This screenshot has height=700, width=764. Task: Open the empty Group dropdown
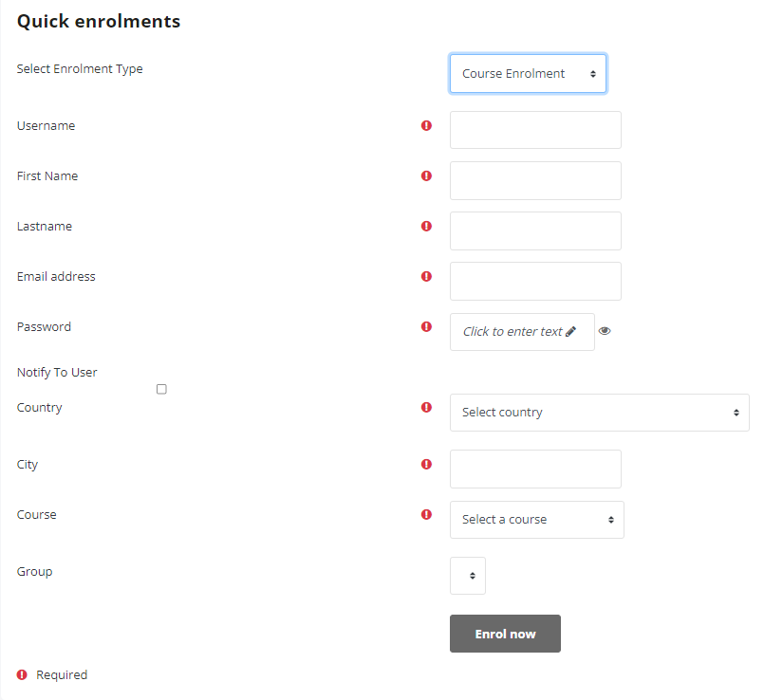[468, 576]
